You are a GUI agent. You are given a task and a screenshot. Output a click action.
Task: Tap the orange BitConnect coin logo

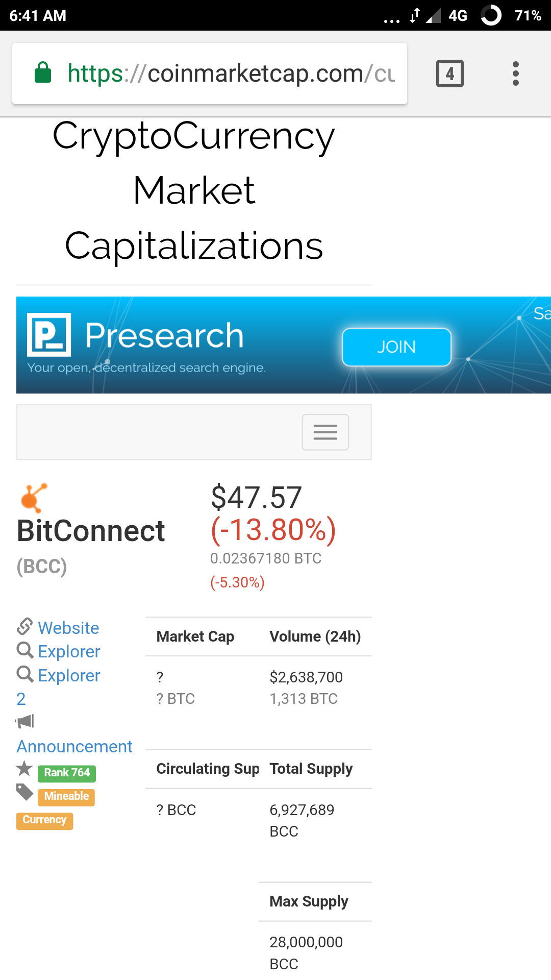(34, 497)
